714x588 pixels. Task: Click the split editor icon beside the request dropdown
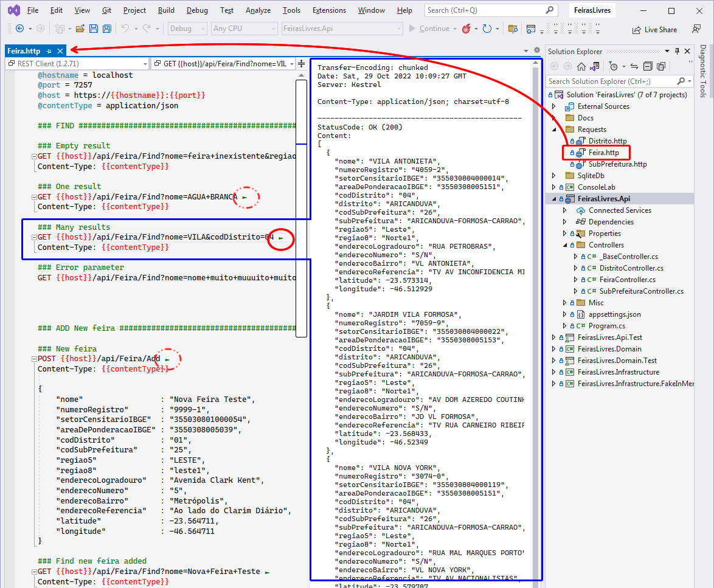pyautogui.click(x=301, y=64)
